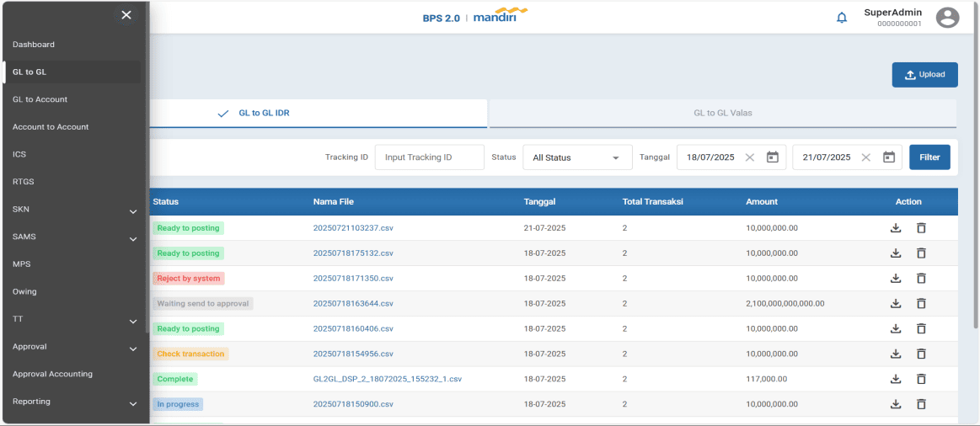Image resolution: width=980 pixels, height=426 pixels.
Task: Clear the 18/07/2025 start date
Action: tap(750, 157)
